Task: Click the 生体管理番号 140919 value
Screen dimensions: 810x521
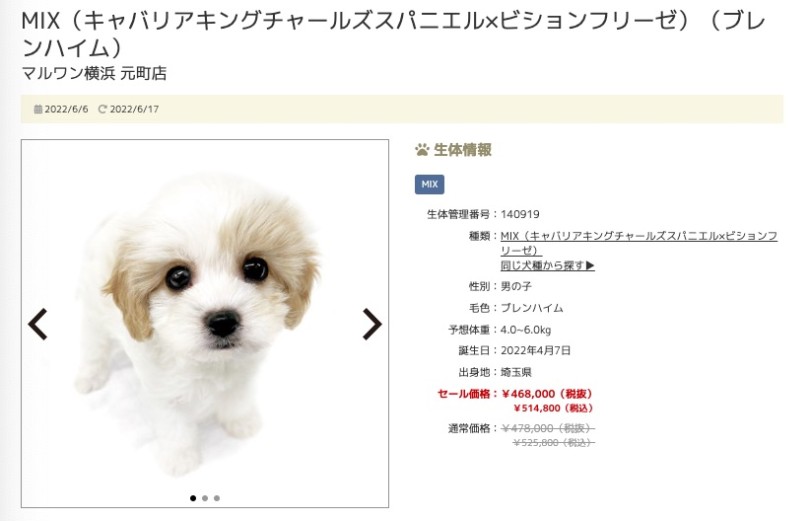Action: [x=520, y=214]
